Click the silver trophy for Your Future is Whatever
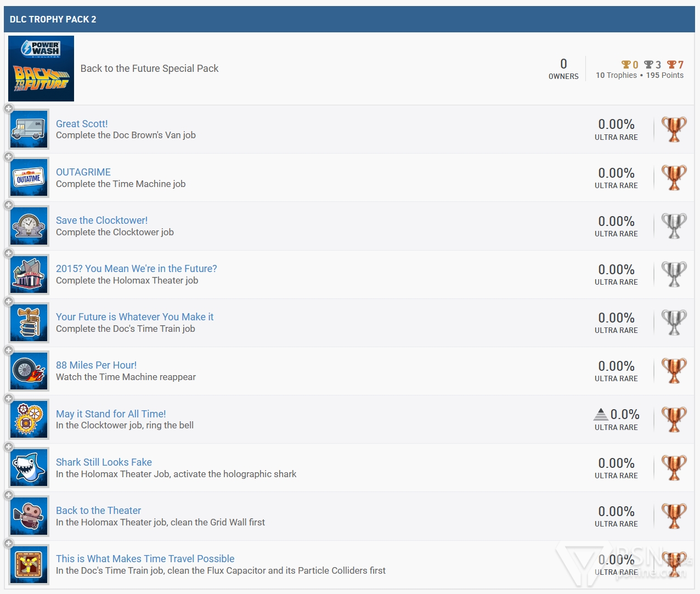The width and height of the screenshot is (700, 594). pos(674,323)
